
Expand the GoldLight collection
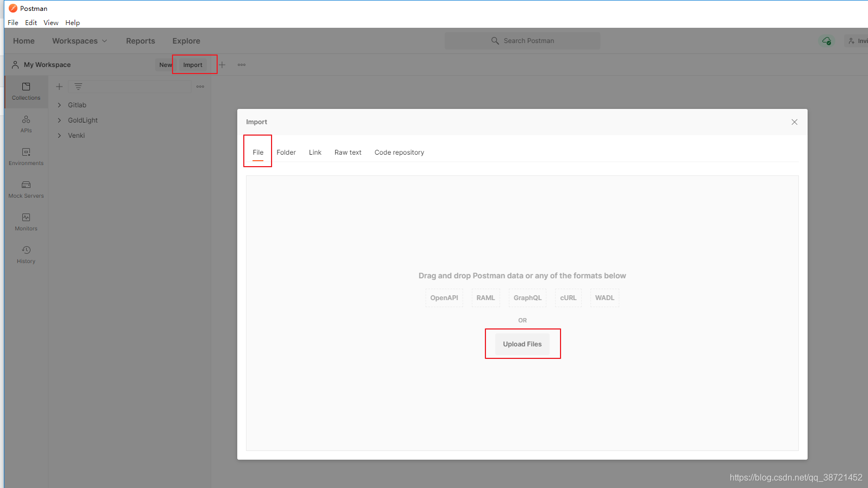click(59, 120)
